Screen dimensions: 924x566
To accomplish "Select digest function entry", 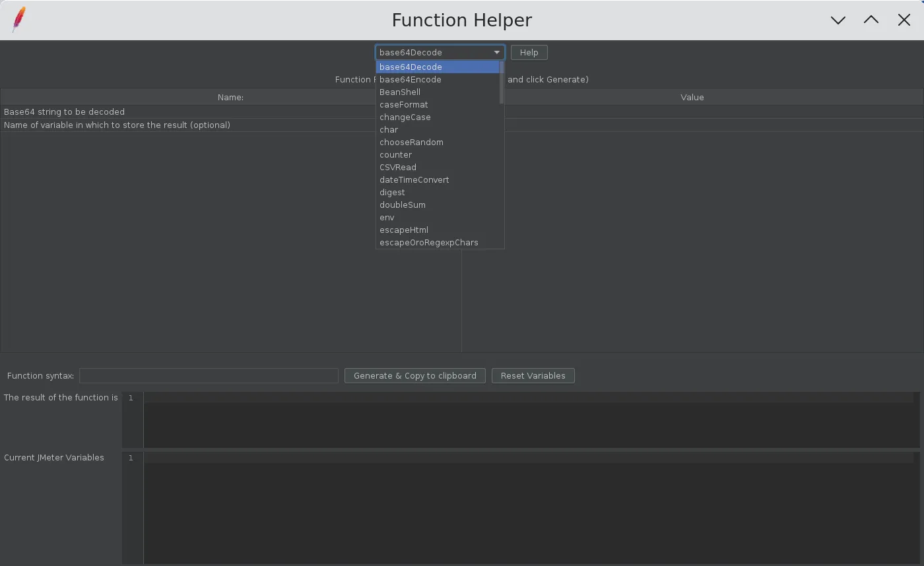I will point(438,193).
